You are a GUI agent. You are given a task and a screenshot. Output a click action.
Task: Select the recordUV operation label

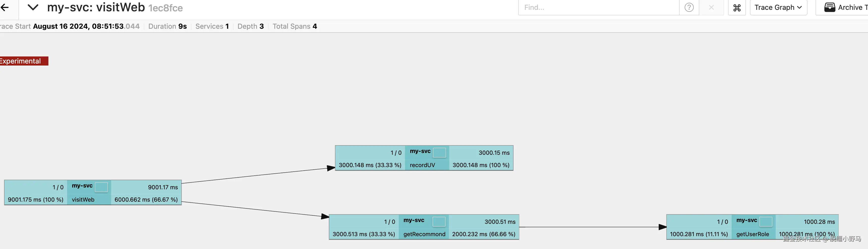click(x=422, y=165)
